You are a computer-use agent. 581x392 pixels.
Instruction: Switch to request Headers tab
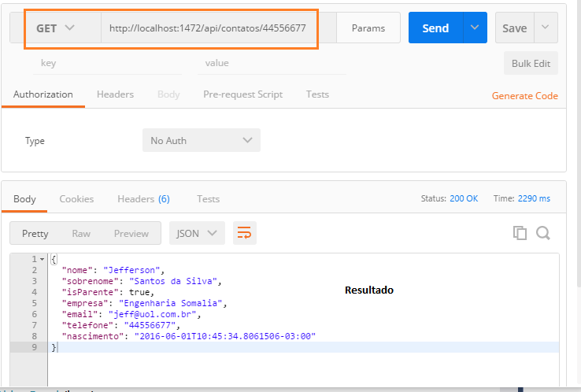115,94
